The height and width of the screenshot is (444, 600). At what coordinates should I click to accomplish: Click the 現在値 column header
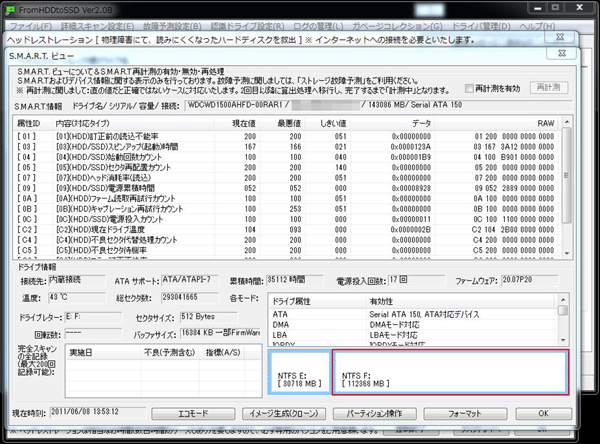(237, 123)
